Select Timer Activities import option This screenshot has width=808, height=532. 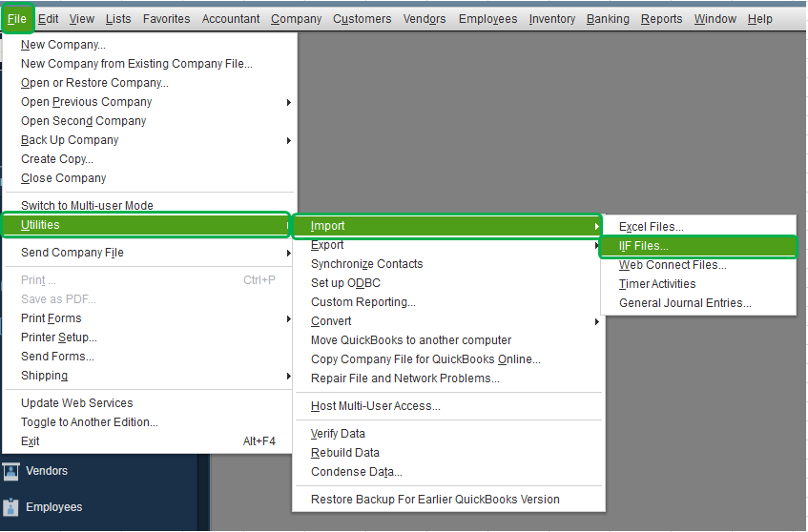click(698, 284)
